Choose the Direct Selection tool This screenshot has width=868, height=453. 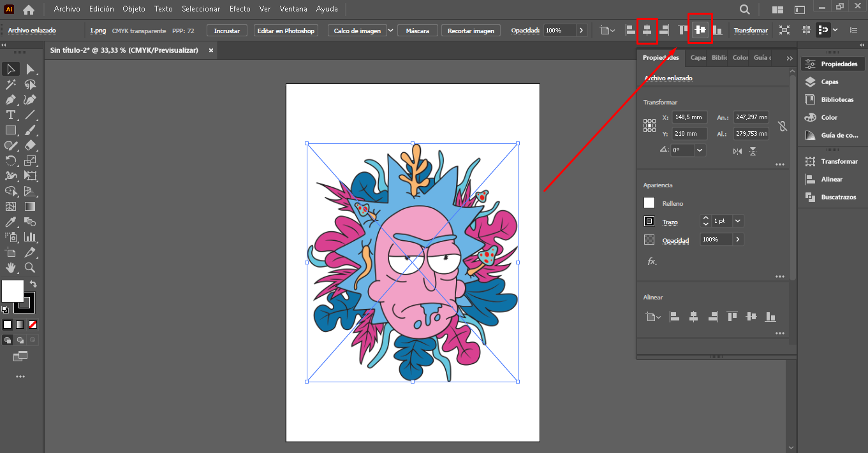click(30, 69)
